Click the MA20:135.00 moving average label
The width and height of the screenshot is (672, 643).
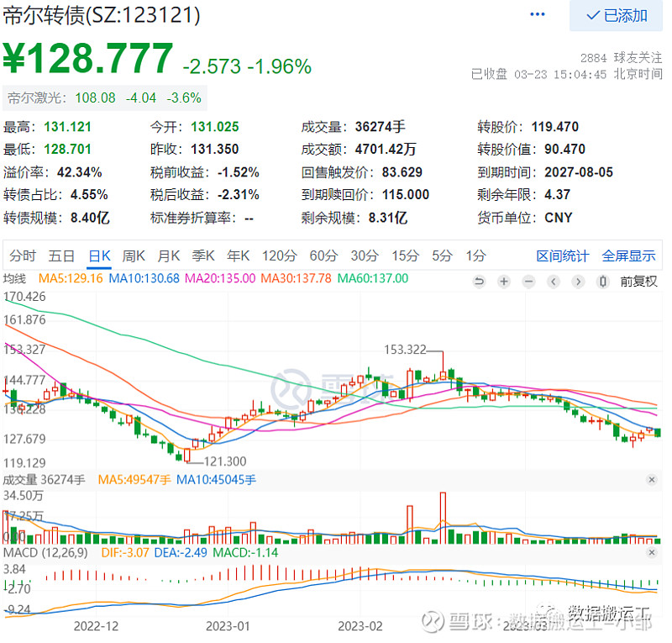coord(220,278)
